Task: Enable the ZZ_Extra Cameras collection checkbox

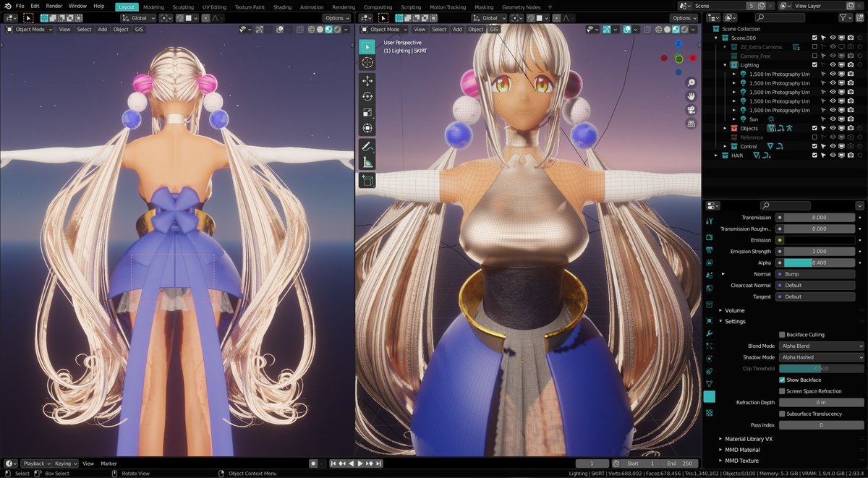Action: click(814, 47)
